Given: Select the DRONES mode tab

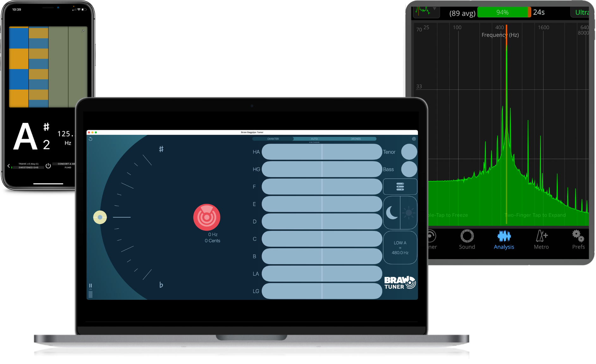Looking at the screenshot, I should tap(356, 139).
